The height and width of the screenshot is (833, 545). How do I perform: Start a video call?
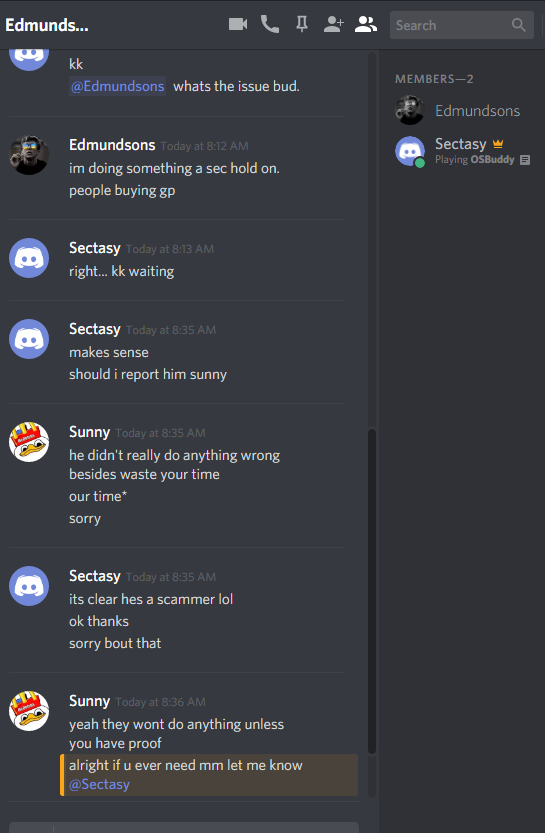pos(238,24)
